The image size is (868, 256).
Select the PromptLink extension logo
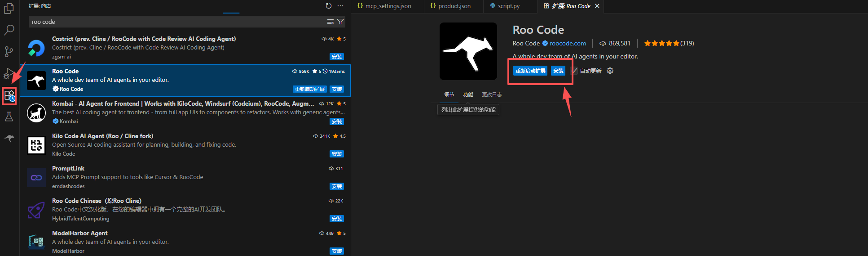[x=36, y=177]
